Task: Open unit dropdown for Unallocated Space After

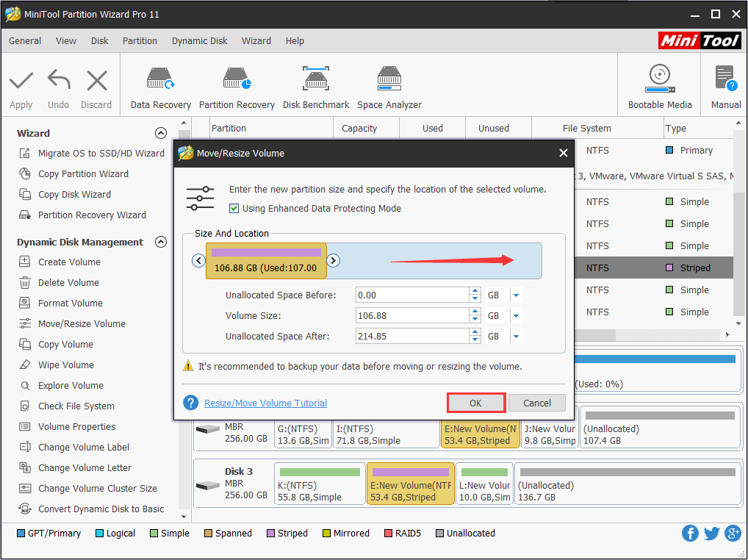Action: pyautogui.click(x=516, y=337)
